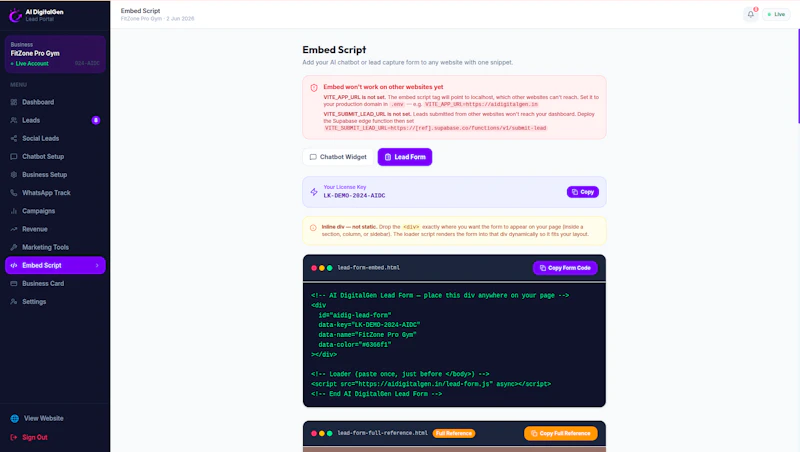Click the Chatbot Setup chat icon
The width and height of the screenshot is (800, 452).
coord(14,157)
